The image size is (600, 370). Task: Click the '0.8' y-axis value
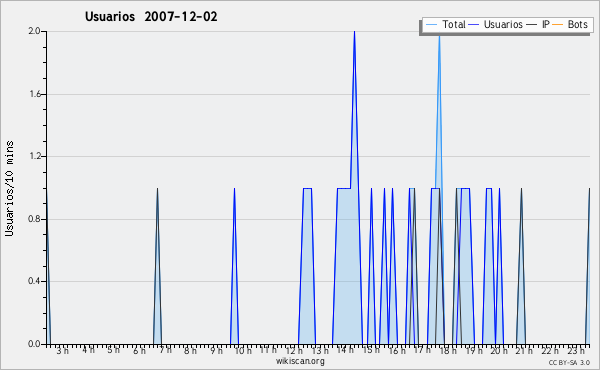[35, 219]
